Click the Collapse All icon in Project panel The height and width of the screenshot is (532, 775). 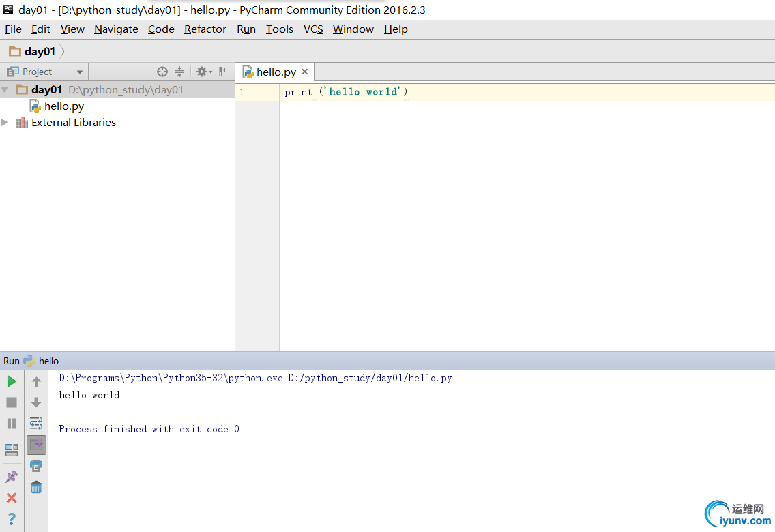(179, 72)
